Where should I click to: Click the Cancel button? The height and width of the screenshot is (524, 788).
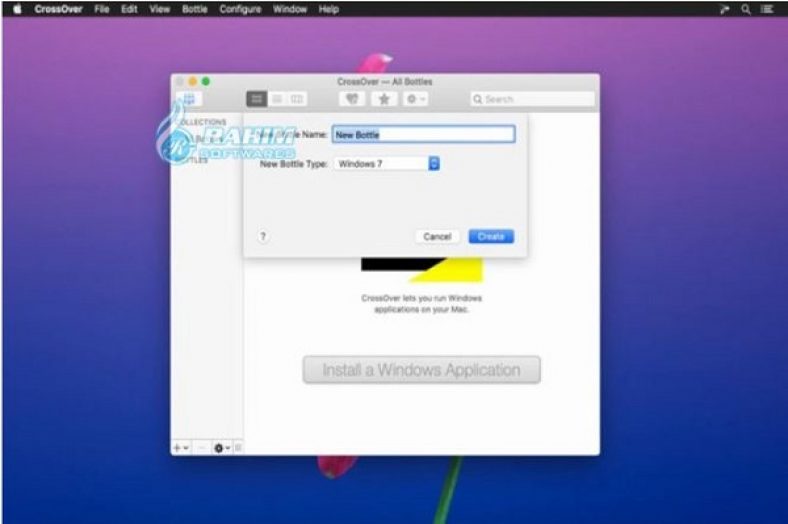437,237
